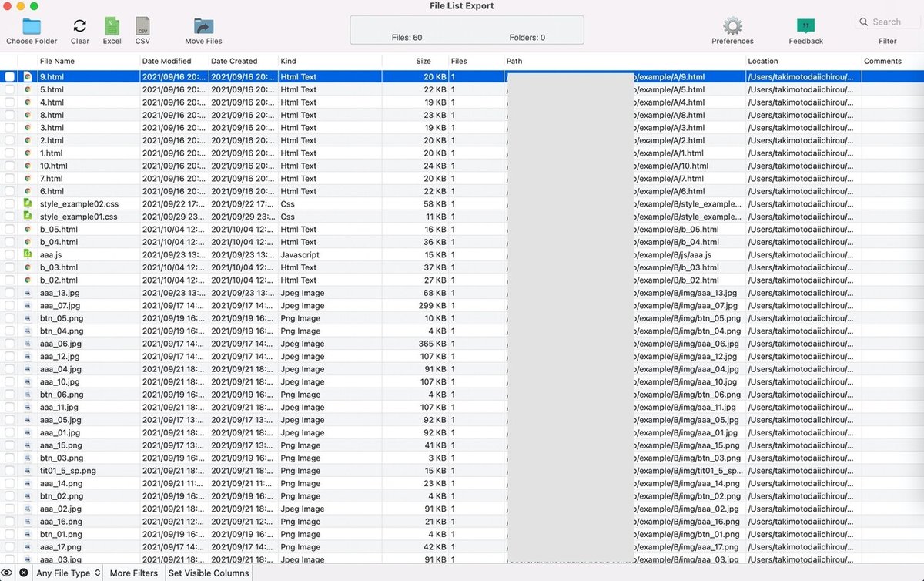The image size is (924, 581).
Task: Click the CSS icon of style_example01.css
Action: coord(28,217)
